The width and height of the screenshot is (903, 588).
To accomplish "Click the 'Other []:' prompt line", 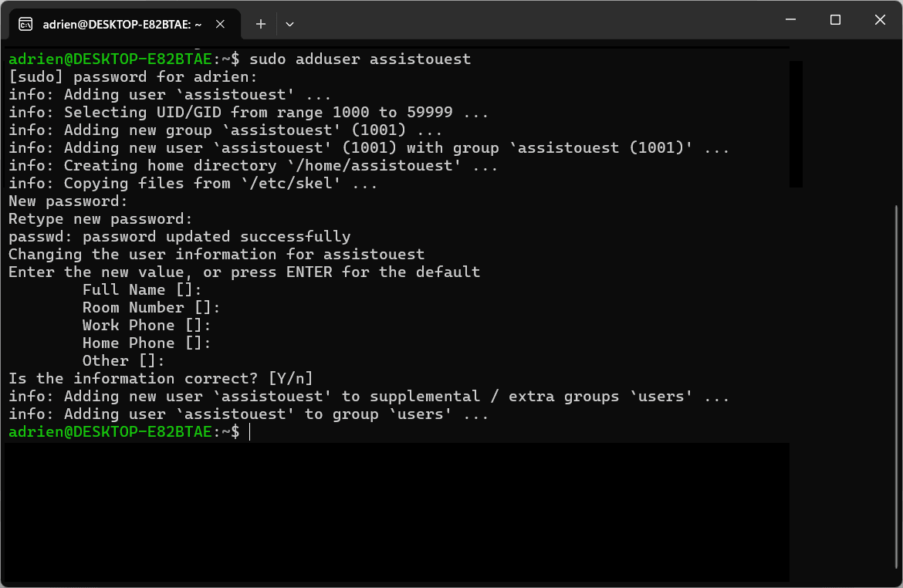I will tap(123, 361).
